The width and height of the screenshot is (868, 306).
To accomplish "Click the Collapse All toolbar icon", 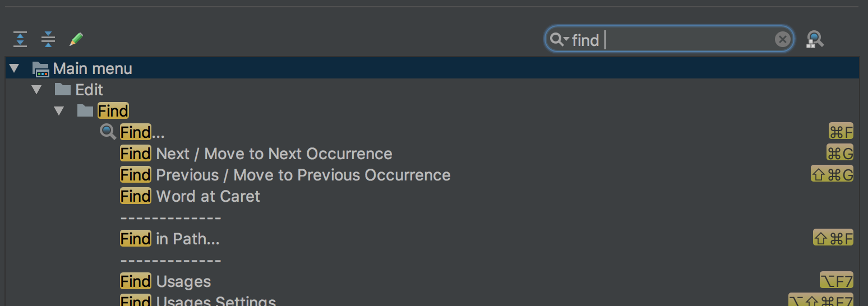I will tap(48, 39).
